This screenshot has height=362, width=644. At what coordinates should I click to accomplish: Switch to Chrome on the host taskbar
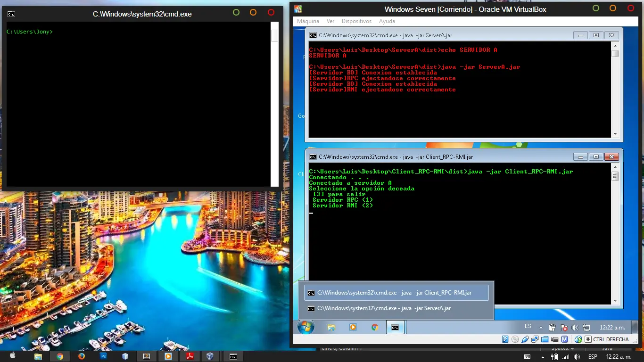click(60, 356)
